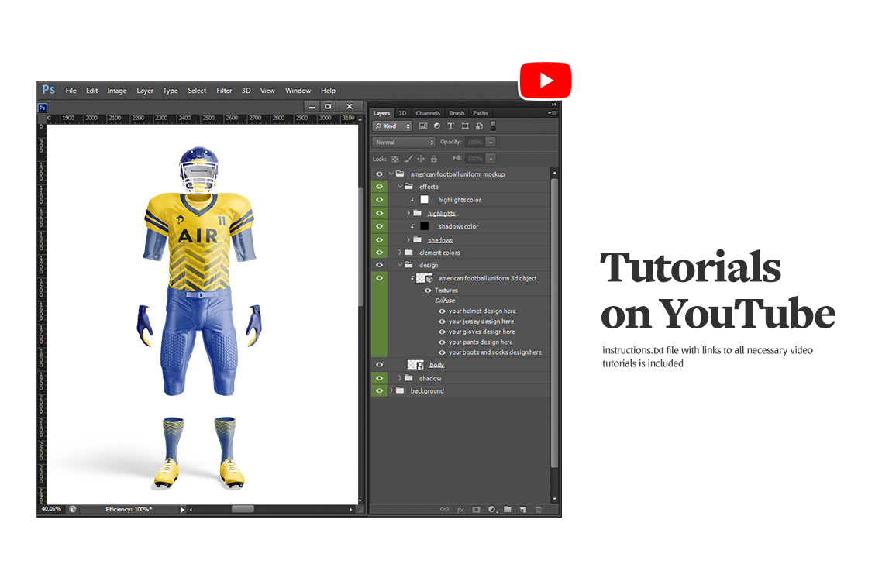Delete layer trash icon
Image resolution: width=882 pixels, height=588 pixels.
(539, 509)
